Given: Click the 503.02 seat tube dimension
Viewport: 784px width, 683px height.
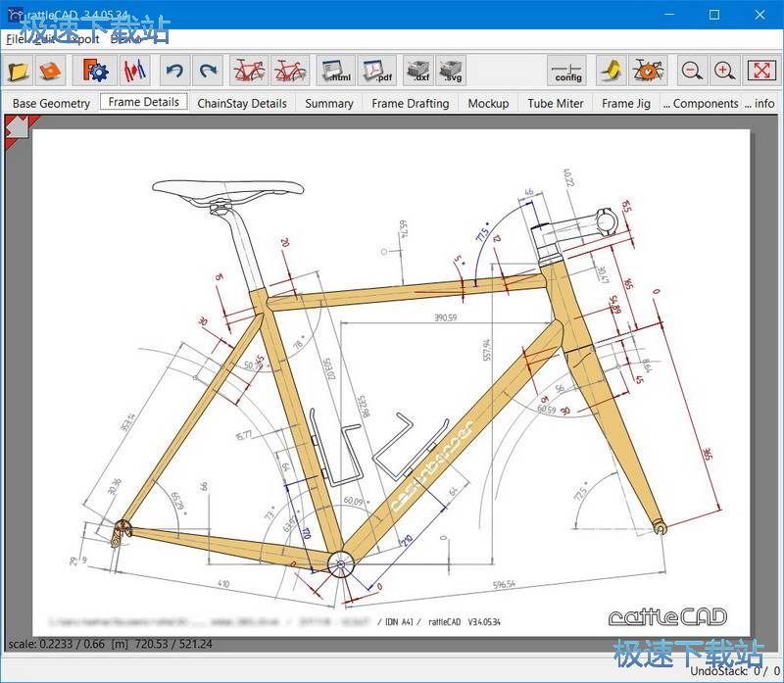Looking at the screenshot, I should point(328,369).
